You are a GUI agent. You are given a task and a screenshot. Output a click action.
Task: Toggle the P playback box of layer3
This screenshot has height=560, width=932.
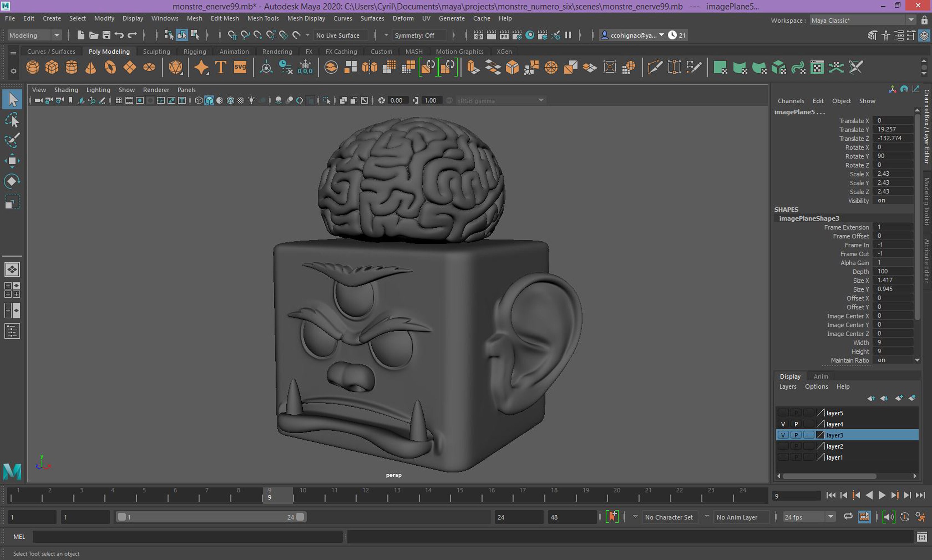pyautogui.click(x=796, y=435)
